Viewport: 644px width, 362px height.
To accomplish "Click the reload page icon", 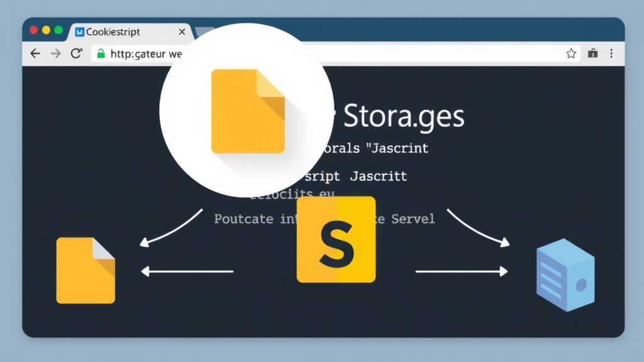I will point(77,53).
